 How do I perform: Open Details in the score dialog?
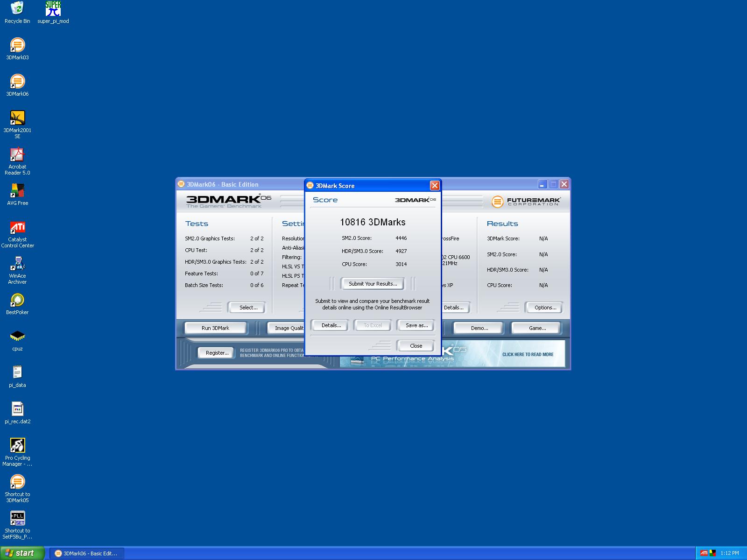[331, 325]
